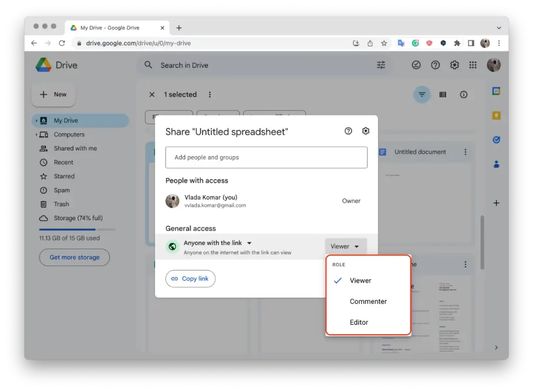
Task: Toggle the search filters chip icon
Action: coord(422,95)
